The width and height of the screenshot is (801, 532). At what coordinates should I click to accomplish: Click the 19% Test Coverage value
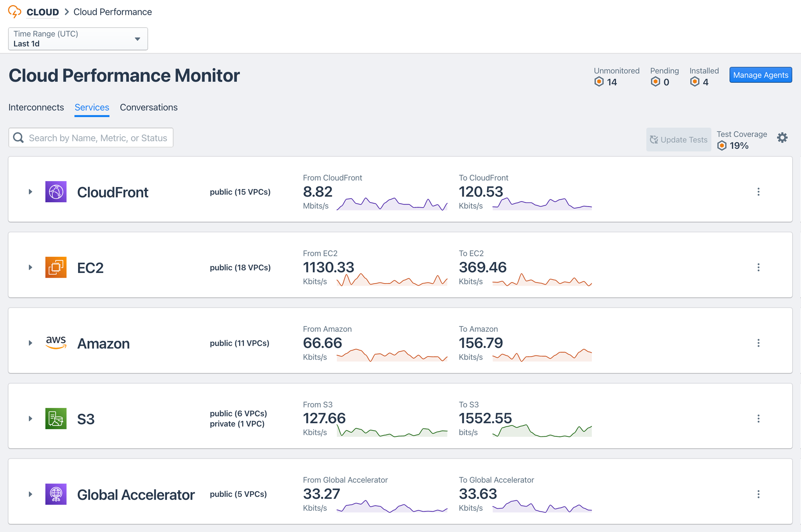[739, 146]
